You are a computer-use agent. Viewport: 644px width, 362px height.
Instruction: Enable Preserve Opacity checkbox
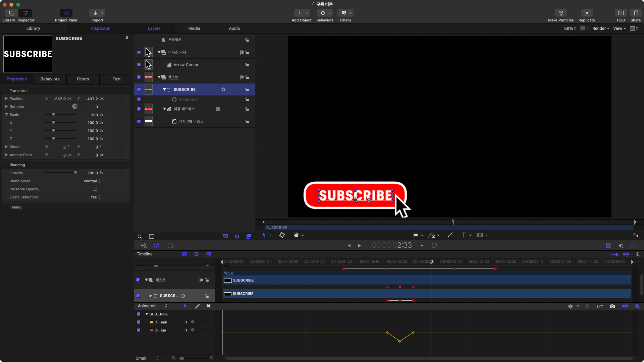pyautogui.click(x=95, y=189)
